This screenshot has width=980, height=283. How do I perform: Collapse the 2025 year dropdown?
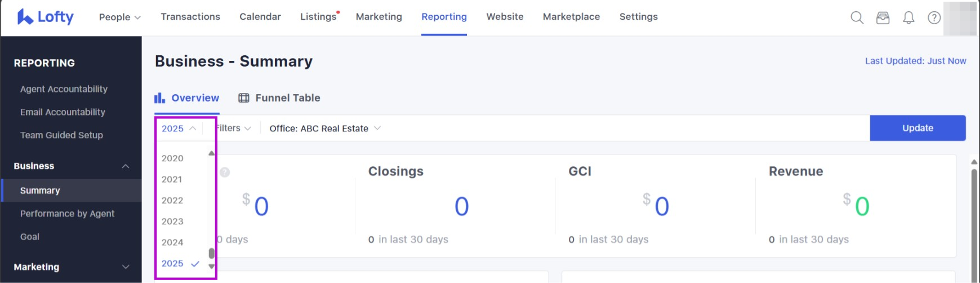point(179,129)
